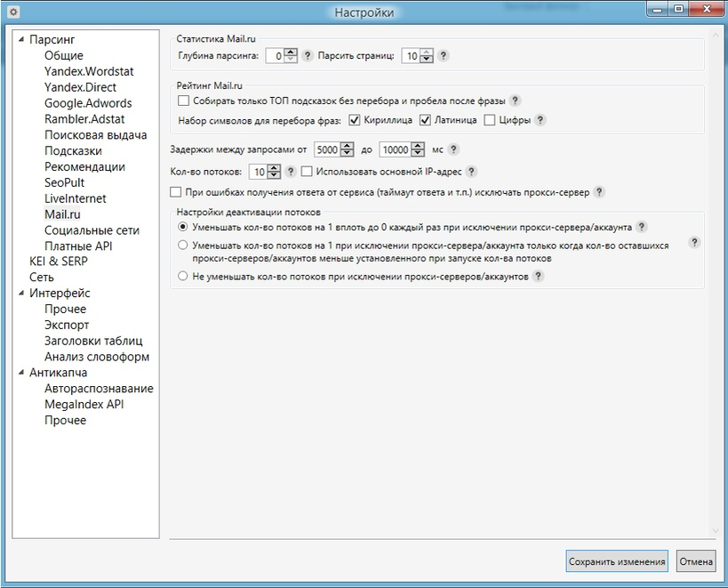The width and height of the screenshot is (728, 588).
Task: Open help icon next to Глубина парсинга
Action: [308, 56]
